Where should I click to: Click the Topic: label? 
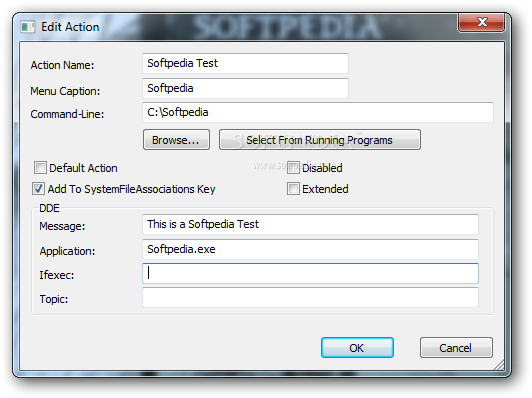pos(54,299)
